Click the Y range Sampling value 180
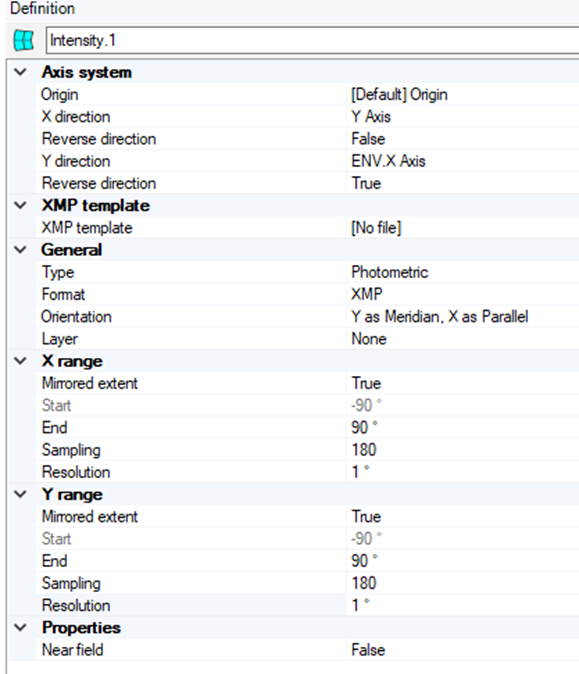 pyautogui.click(x=463, y=583)
